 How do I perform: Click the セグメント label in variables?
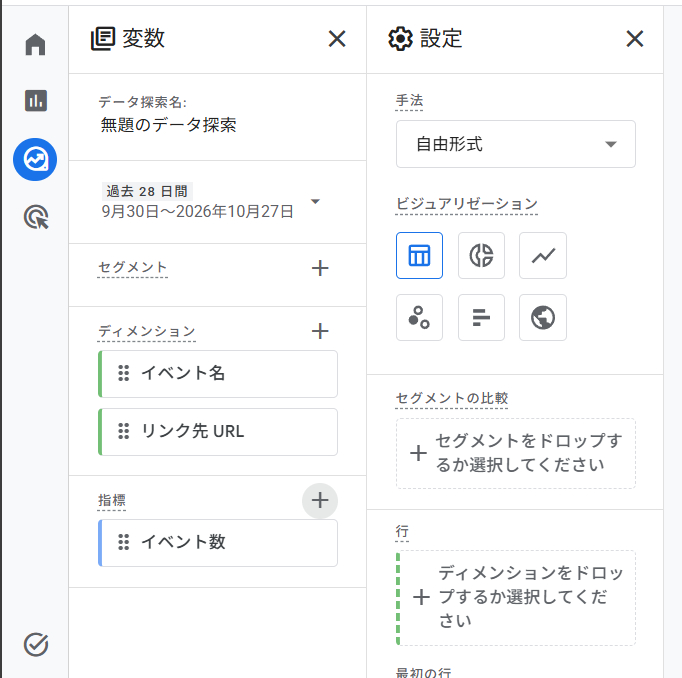pos(133,267)
